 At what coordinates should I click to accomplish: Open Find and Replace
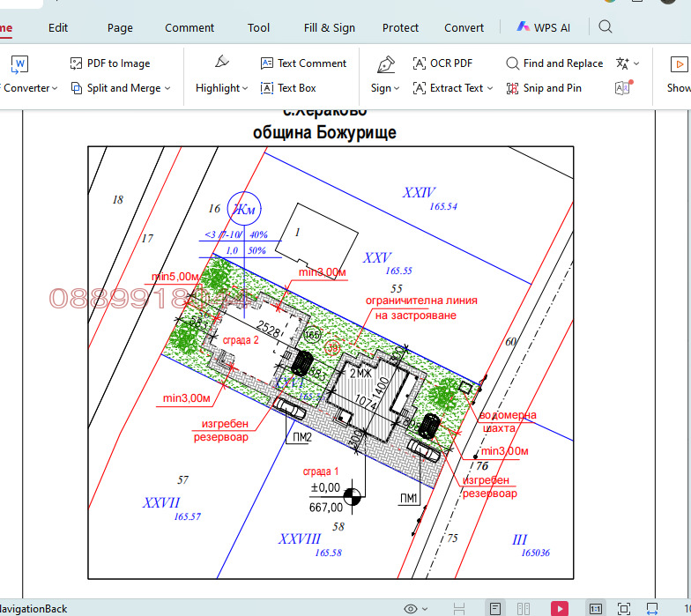554,63
